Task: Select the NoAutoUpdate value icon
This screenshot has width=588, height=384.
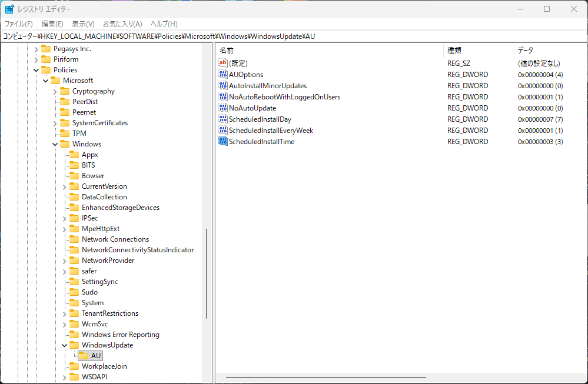Action: coord(222,108)
